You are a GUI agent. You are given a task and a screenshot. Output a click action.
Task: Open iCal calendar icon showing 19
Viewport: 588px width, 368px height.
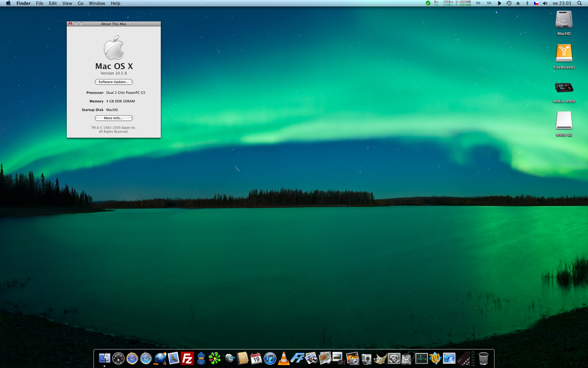click(x=256, y=358)
